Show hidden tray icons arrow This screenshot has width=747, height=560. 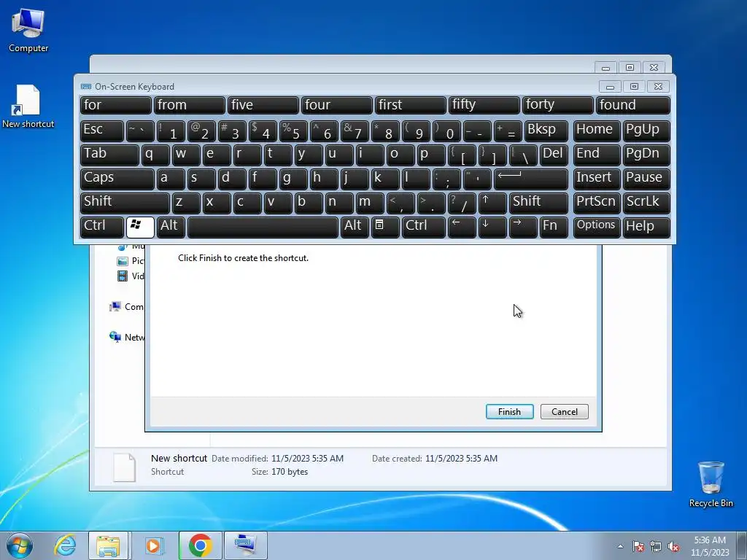(620, 546)
